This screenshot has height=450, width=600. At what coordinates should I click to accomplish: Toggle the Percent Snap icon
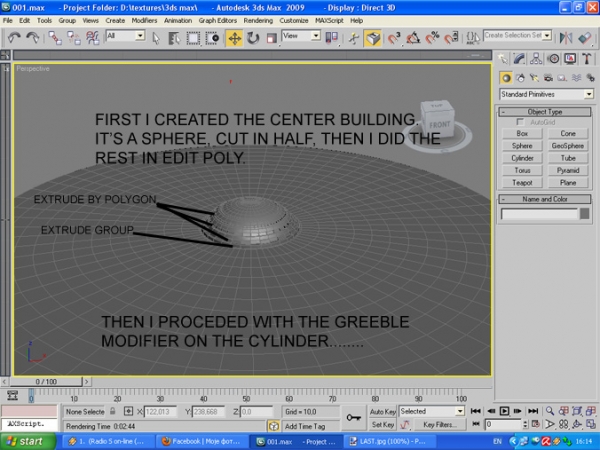click(432, 38)
